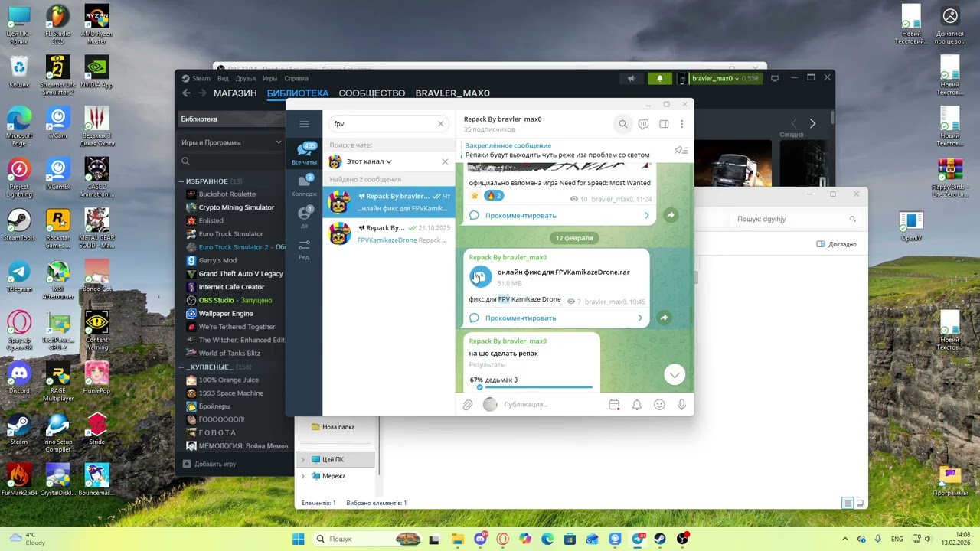Screen dimensions: 980x551
Task: Open comments on the FPV Kamikaze fix post
Action: coord(557,318)
